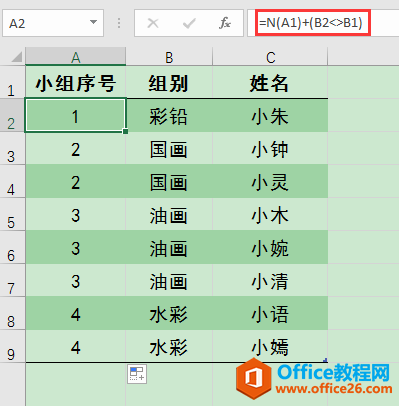The height and width of the screenshot is (406, 399).
Task: Select cell A2 with value 1
Action: [x=76, y=115]
